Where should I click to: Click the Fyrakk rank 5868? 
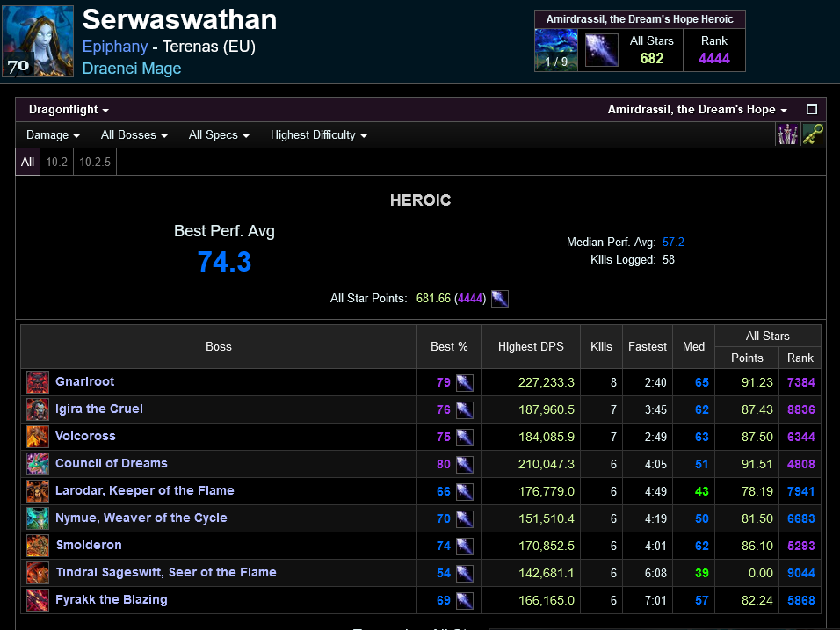pos(800,600)
